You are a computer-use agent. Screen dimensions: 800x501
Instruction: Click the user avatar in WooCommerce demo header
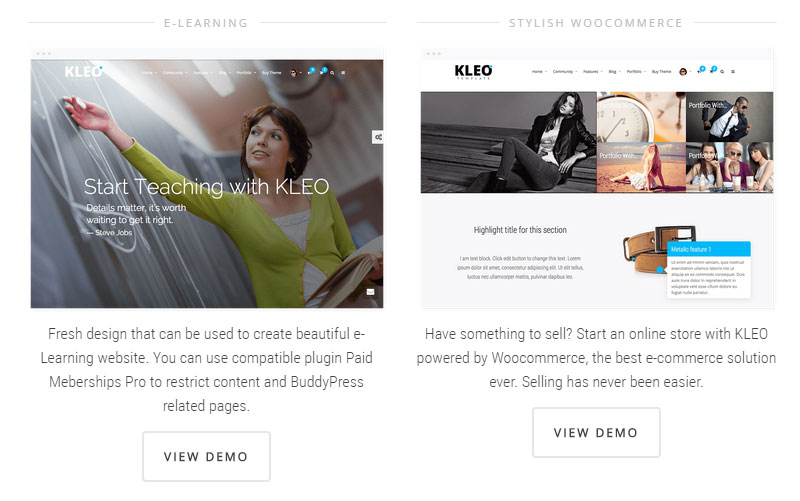point(683,71)
